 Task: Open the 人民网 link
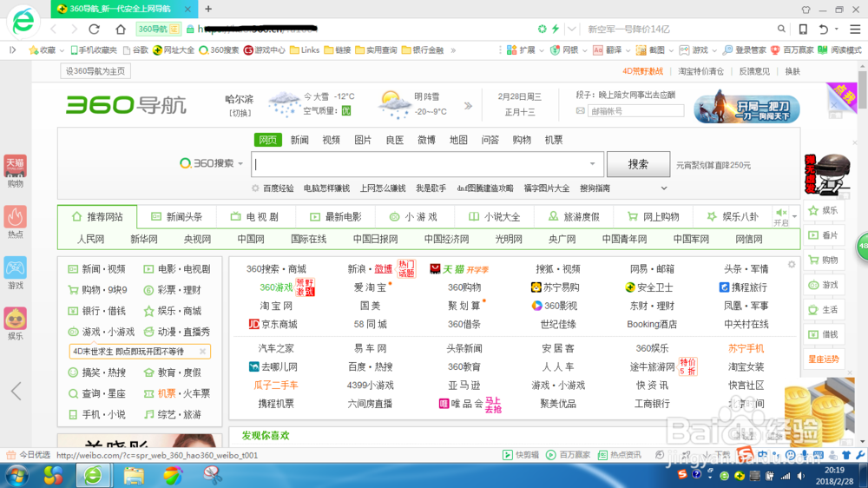pyautogui.click(x=90, y=240)
